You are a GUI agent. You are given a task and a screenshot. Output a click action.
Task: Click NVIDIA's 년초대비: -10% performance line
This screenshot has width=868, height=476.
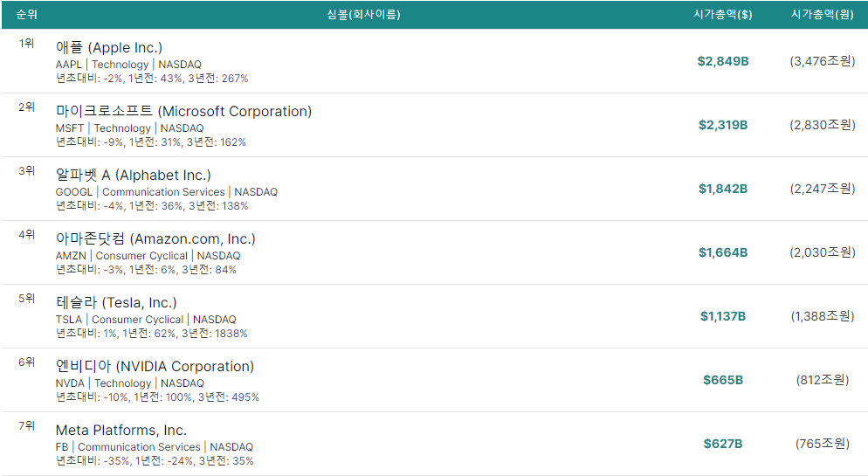157,397
